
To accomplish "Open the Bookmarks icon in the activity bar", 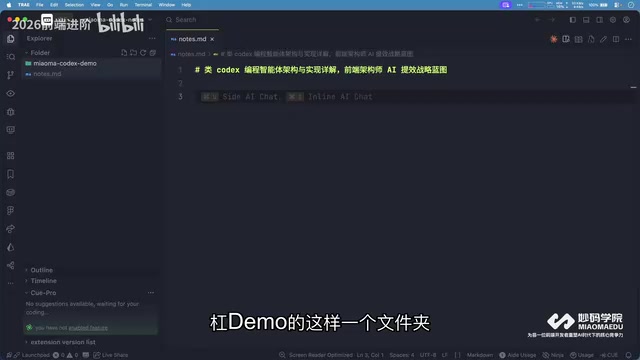I will (x=11, y=174).
